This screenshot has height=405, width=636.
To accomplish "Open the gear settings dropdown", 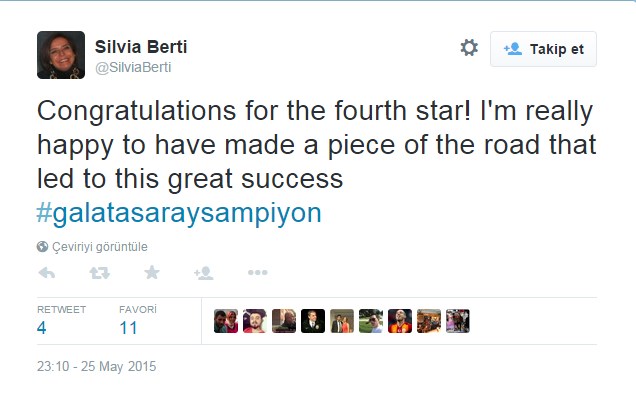I will (x=469, y=48).
